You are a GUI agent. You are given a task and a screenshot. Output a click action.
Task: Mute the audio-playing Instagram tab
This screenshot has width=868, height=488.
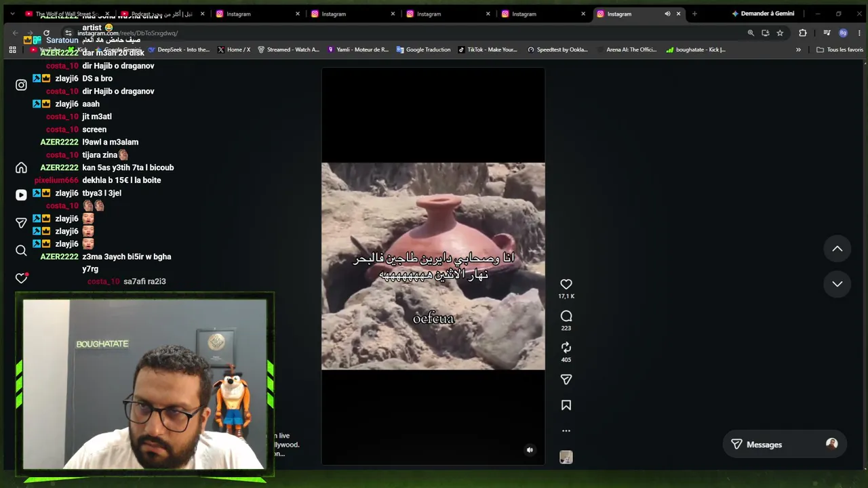point(667,14)
